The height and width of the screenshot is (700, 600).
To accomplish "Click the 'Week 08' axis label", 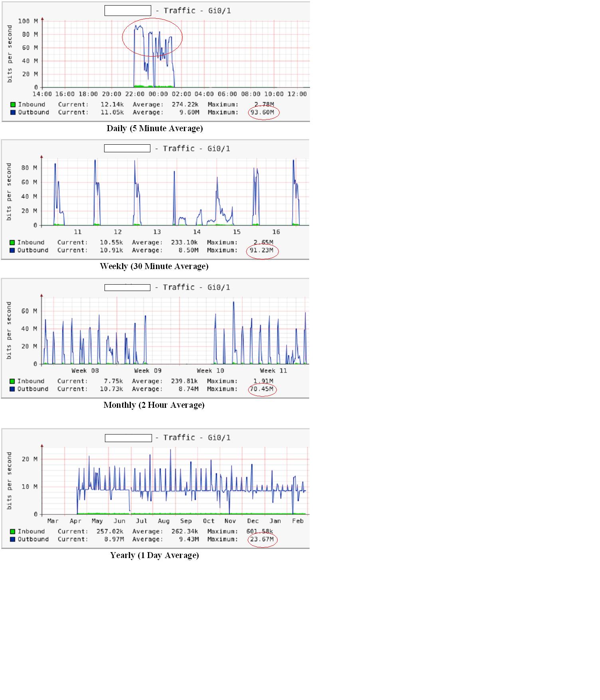I will pyautogui.click(x=85, y=371).
